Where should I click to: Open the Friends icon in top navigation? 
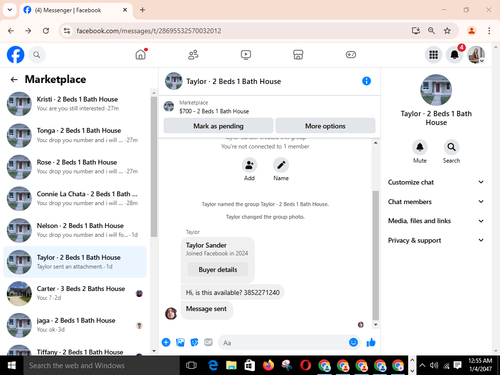coord(193,54)
